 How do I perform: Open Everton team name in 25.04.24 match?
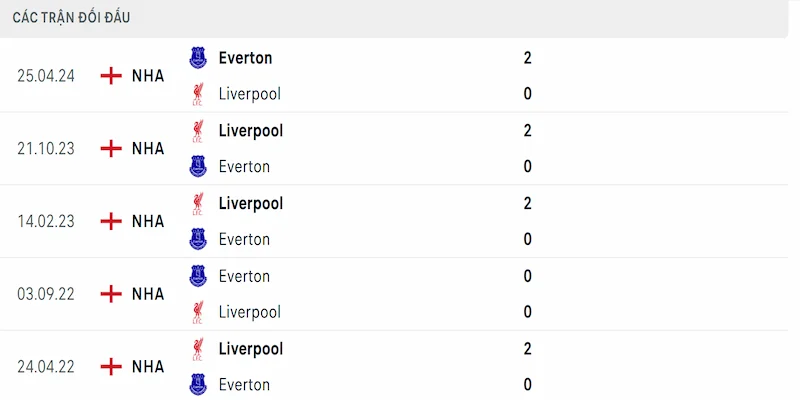coord(245,58)
